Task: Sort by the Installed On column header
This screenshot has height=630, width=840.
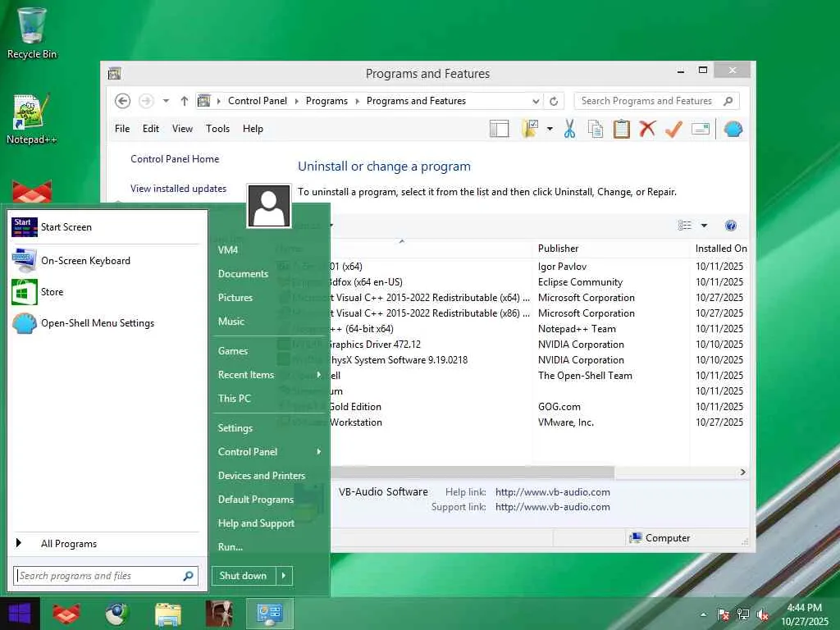Action: coord(720,249)
